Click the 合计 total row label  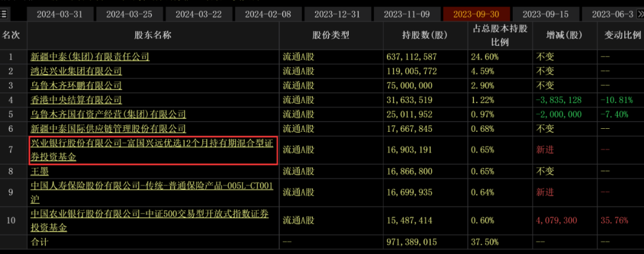[x=39, y=242]
